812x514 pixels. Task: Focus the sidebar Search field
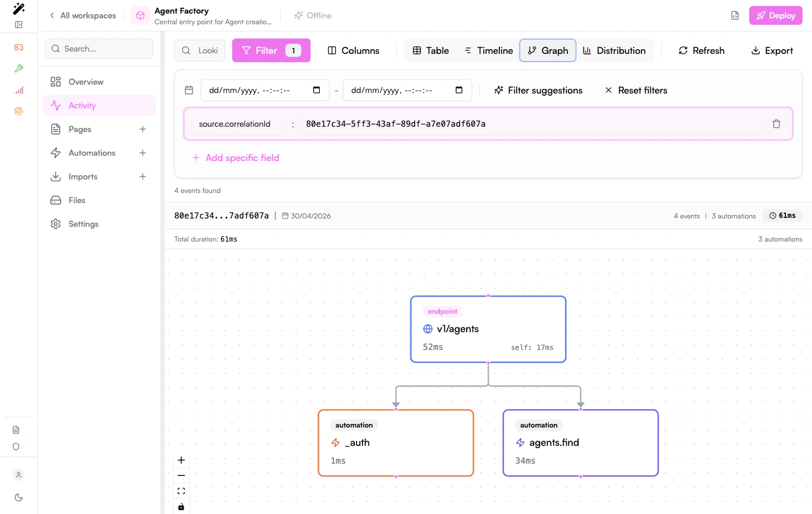coord(99,49)
